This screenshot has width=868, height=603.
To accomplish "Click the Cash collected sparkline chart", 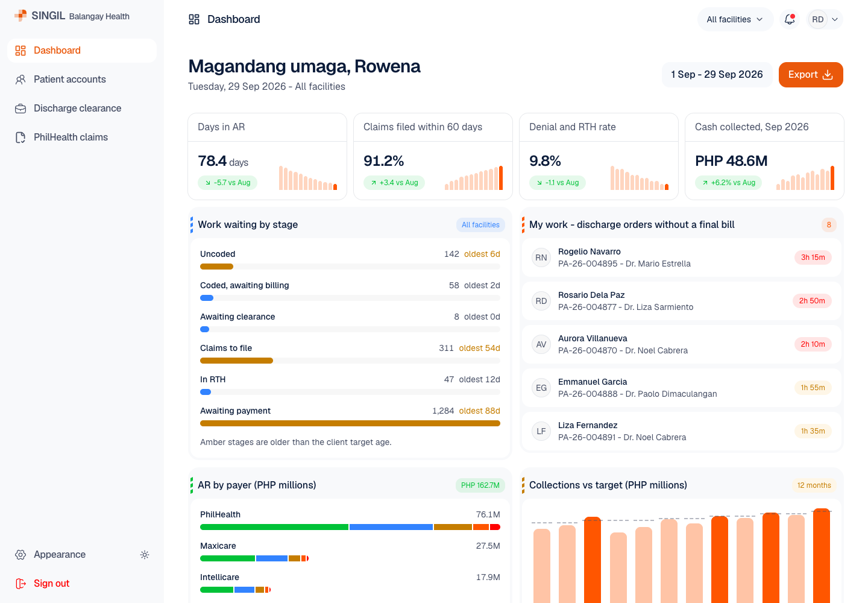I will click(805, 178).
